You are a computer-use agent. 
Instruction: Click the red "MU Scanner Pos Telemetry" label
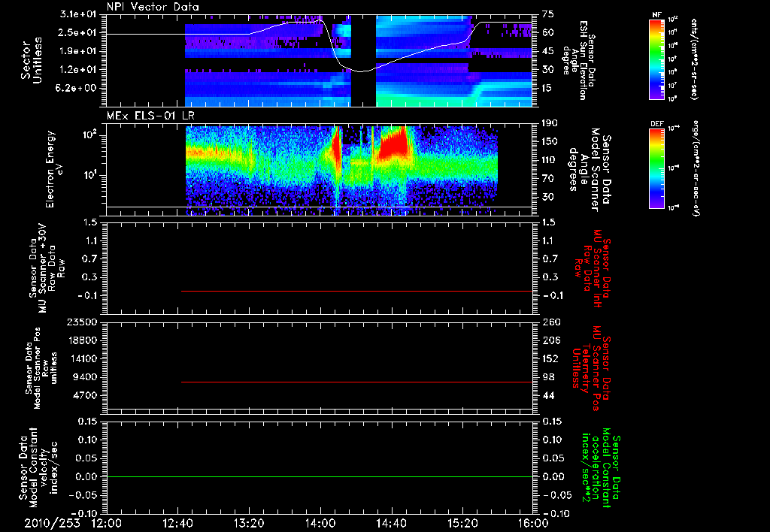(x=592, y=368)
